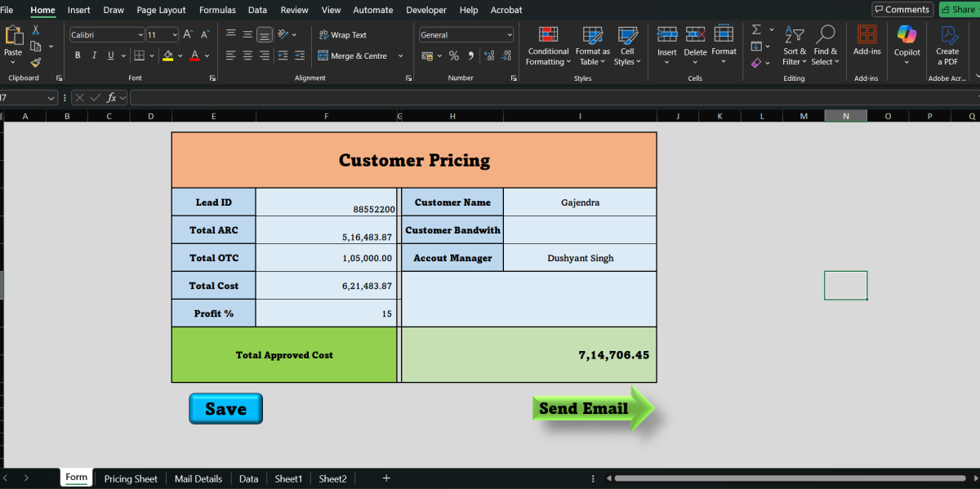Click the Cut scissors icon
980x489 pixels.
[x=36, y=29]
